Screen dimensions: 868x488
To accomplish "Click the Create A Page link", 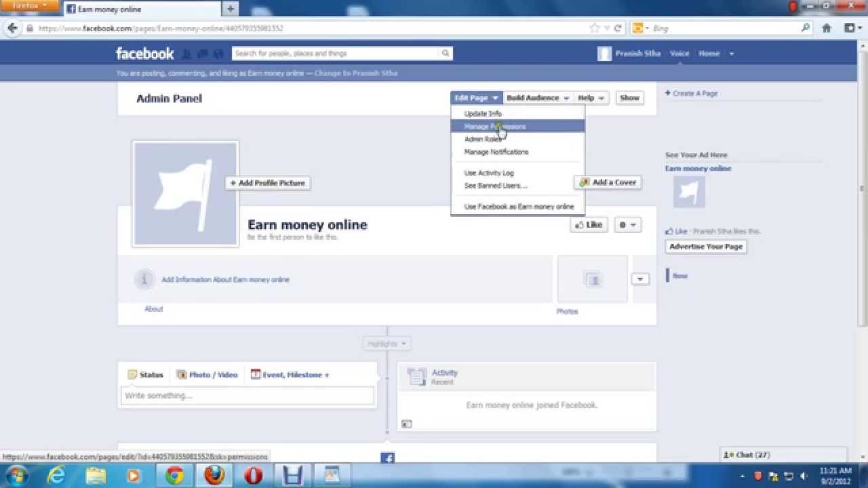I will click(691, 94).
